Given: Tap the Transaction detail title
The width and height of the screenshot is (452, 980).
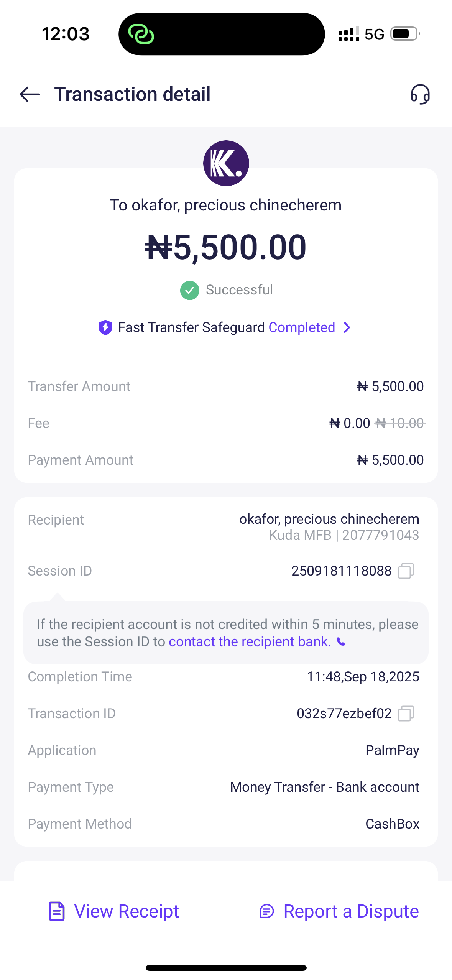Looking at the screenshot, I should (x=132, y=94).
